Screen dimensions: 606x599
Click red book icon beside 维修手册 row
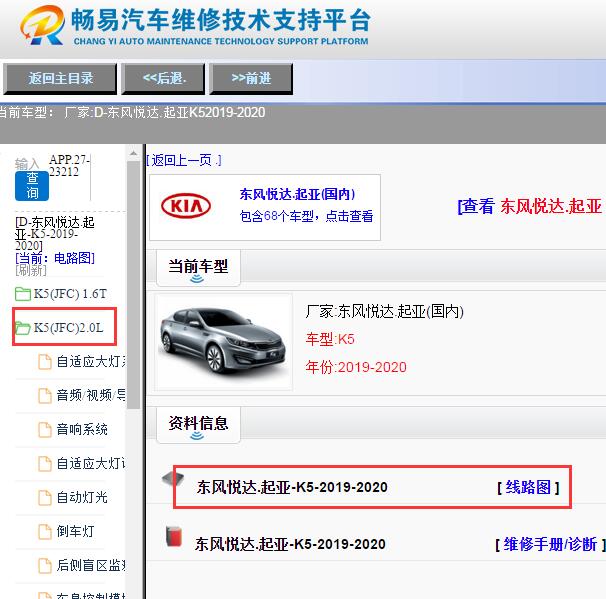[x=174, y=536]
